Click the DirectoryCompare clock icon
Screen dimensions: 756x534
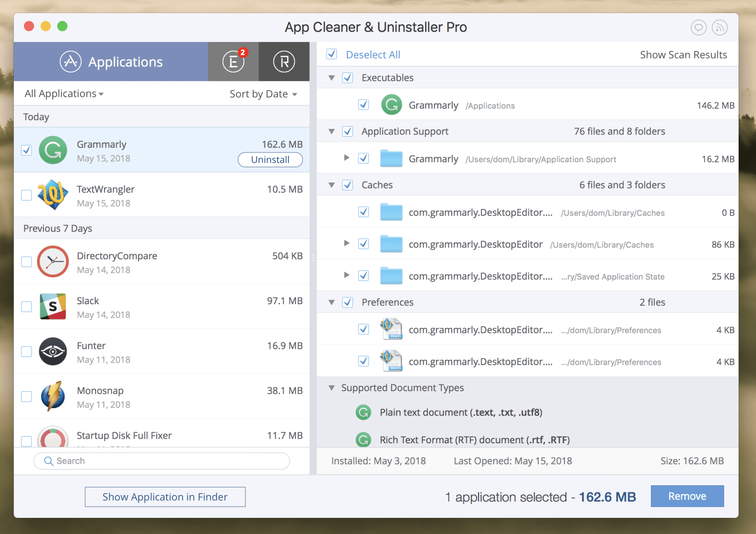[x=53, y=262]
